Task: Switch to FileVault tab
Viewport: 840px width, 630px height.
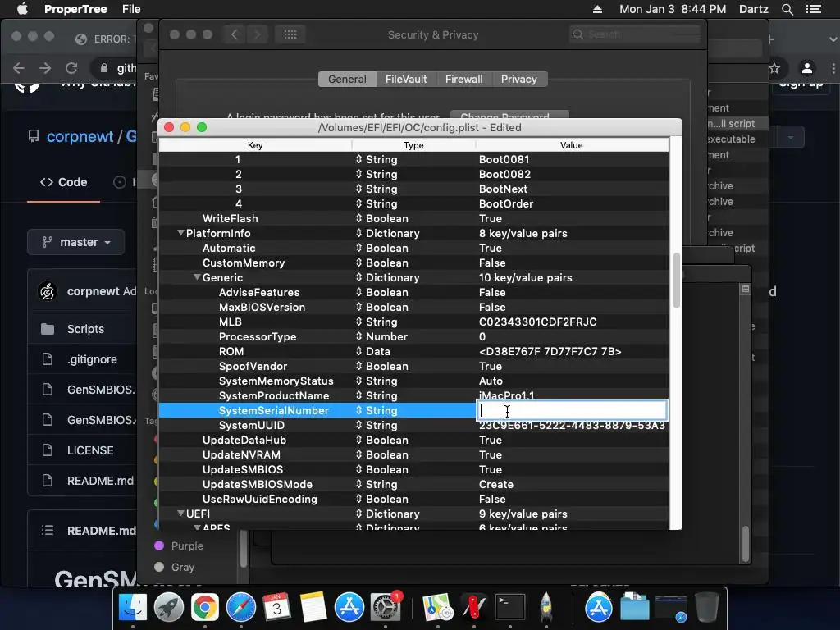Action: pyautogui.click(x=406, y=80)
